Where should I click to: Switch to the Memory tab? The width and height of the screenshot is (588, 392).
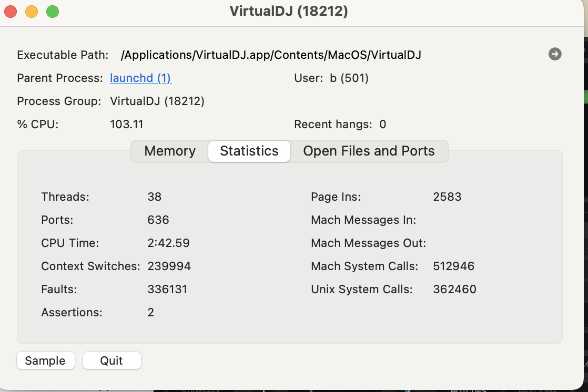click(170, 151)
